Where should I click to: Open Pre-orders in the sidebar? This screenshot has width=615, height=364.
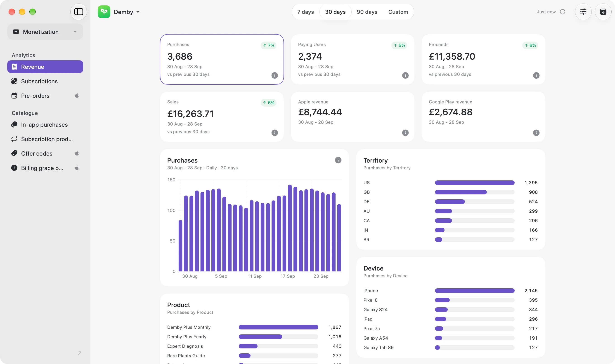click(x=45, y=96)
